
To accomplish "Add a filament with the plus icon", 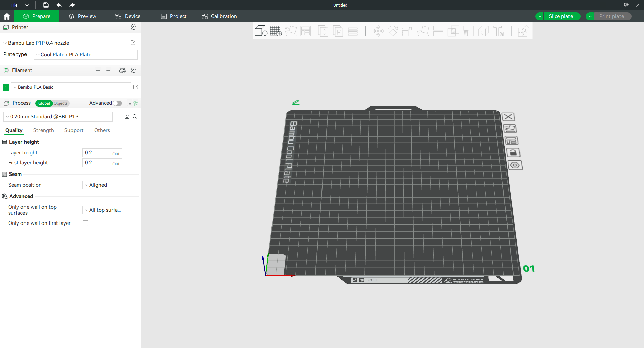I will point(98,70).
